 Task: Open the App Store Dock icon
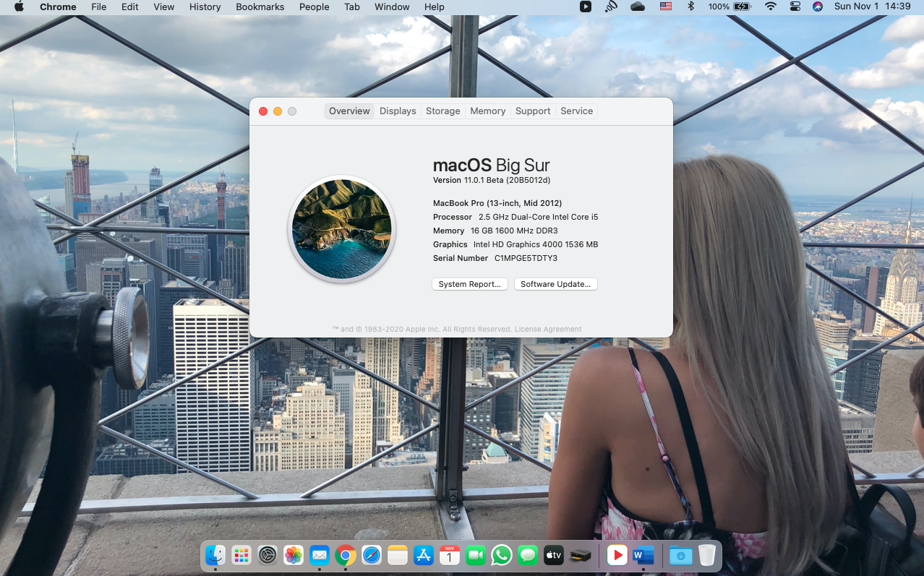click(424, 555)
